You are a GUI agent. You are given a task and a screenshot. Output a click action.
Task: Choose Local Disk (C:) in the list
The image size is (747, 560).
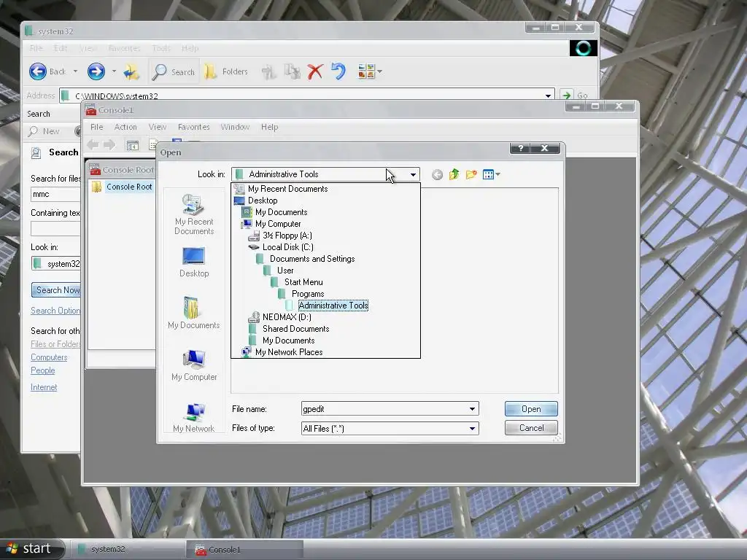click(x=287, y=247)
